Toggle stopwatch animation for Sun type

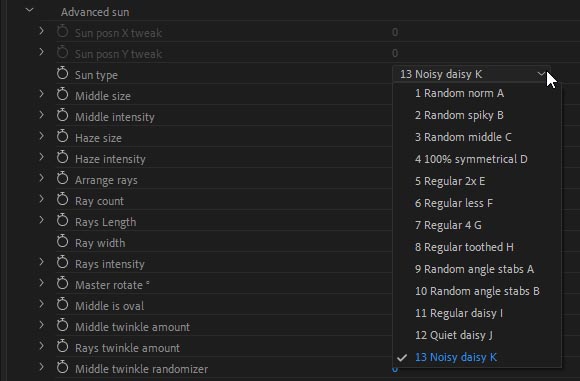(x=63, y=74)
